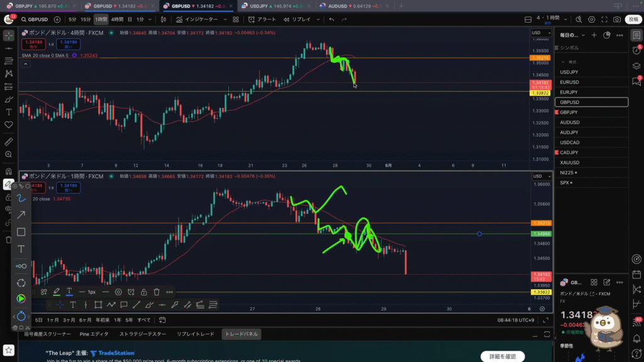Screen dimensions: 644x362
Task: Open more options in drawing floating toolbar
Action: coord(170,292)
